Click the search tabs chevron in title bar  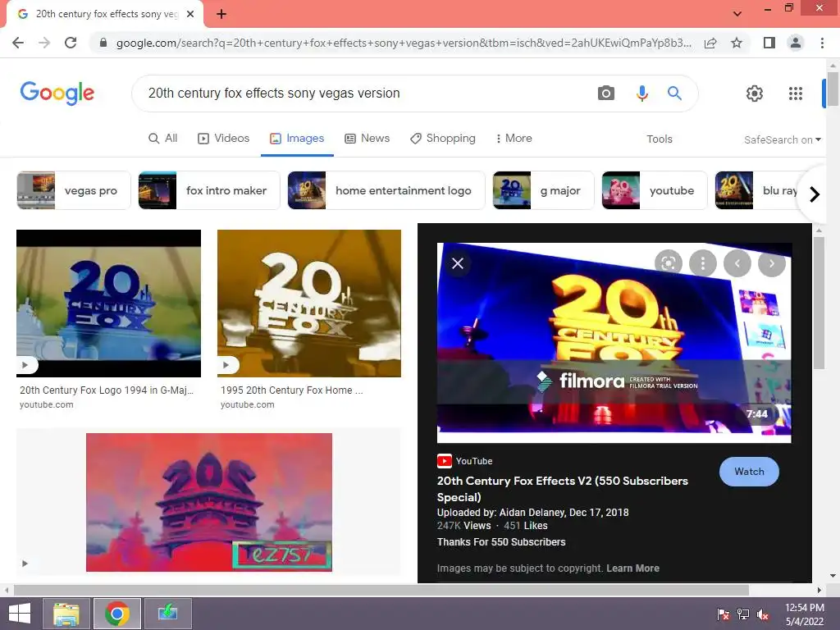point(737,14)
